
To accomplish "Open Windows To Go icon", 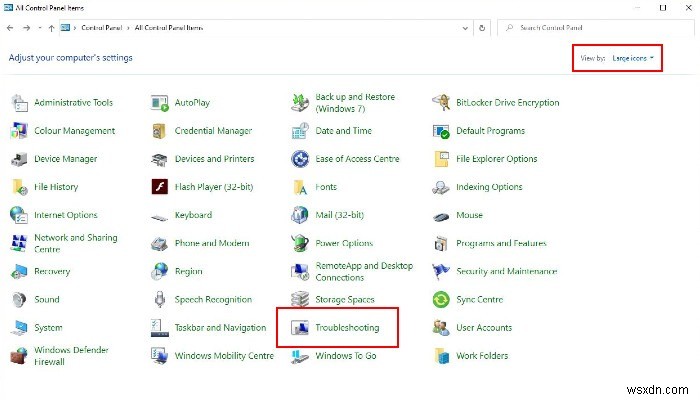I will 300,356.
